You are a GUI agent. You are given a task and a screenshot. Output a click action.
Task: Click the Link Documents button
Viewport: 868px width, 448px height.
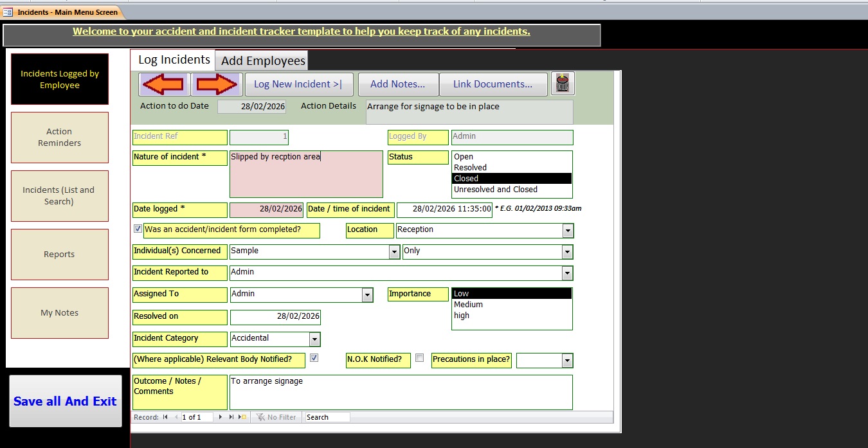pos(493,84)
